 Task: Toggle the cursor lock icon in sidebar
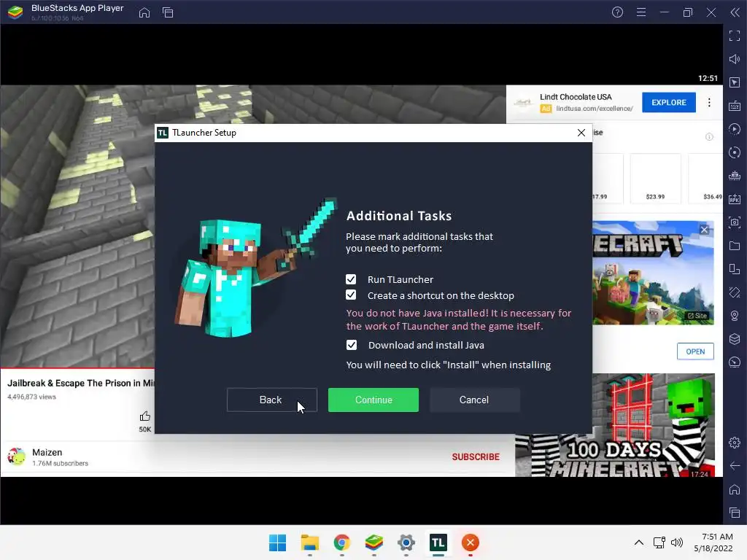(734, 82)
